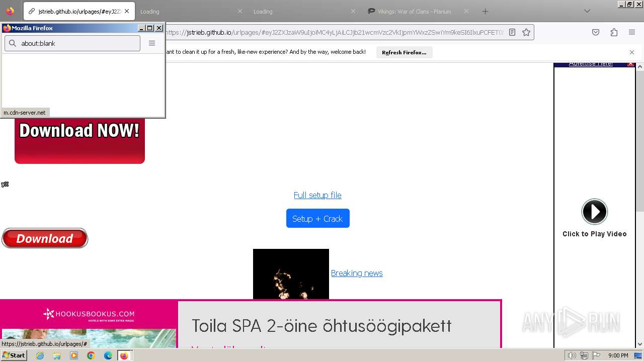Click the volume speaker tray icon
644x362 pixels.
pos(572,355)
